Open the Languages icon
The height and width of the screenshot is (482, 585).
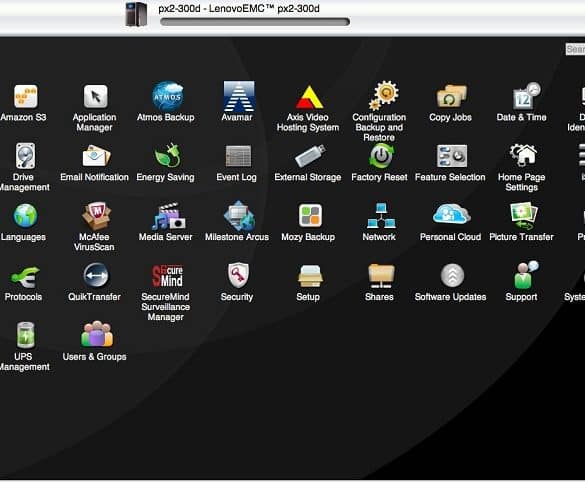coord(25,216)
